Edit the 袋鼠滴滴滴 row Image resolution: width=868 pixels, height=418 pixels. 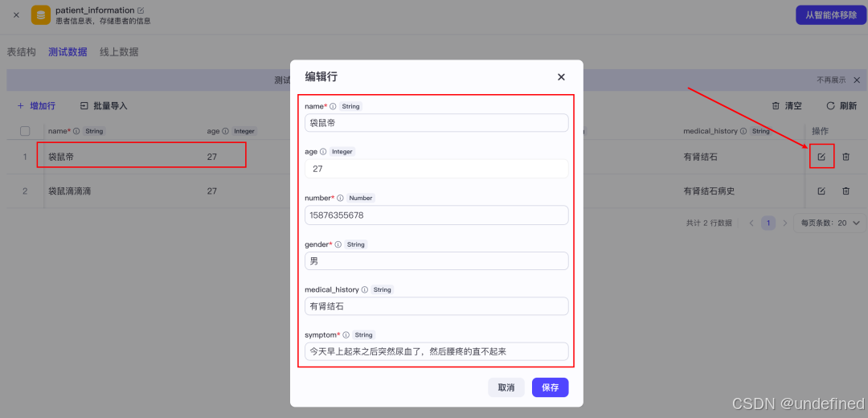click(x=821, y=191)
